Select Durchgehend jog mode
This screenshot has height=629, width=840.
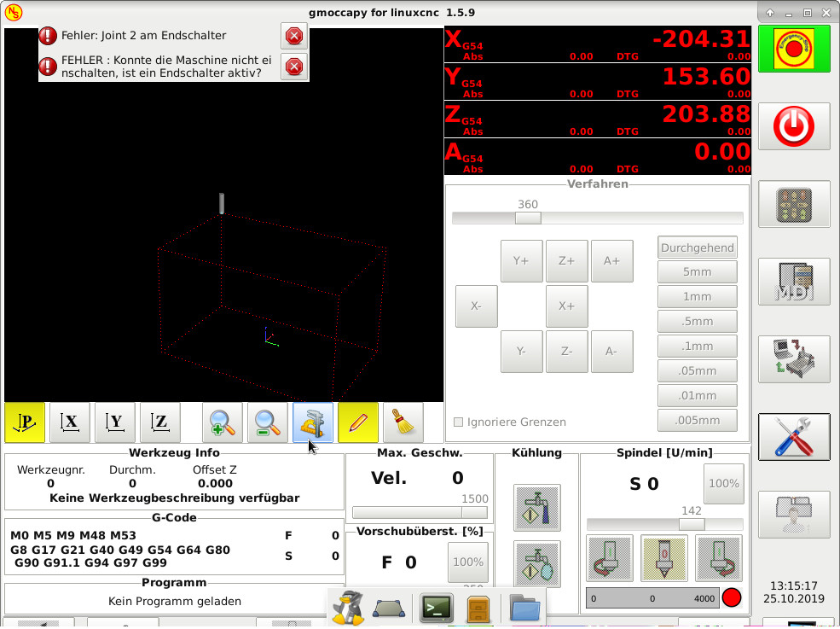[698, 248]
